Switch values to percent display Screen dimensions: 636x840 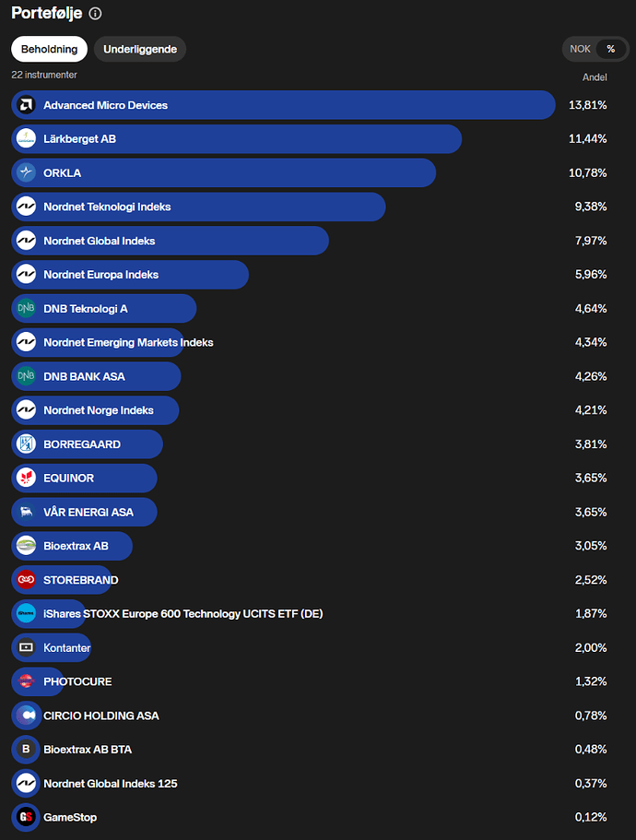point(610,49)
